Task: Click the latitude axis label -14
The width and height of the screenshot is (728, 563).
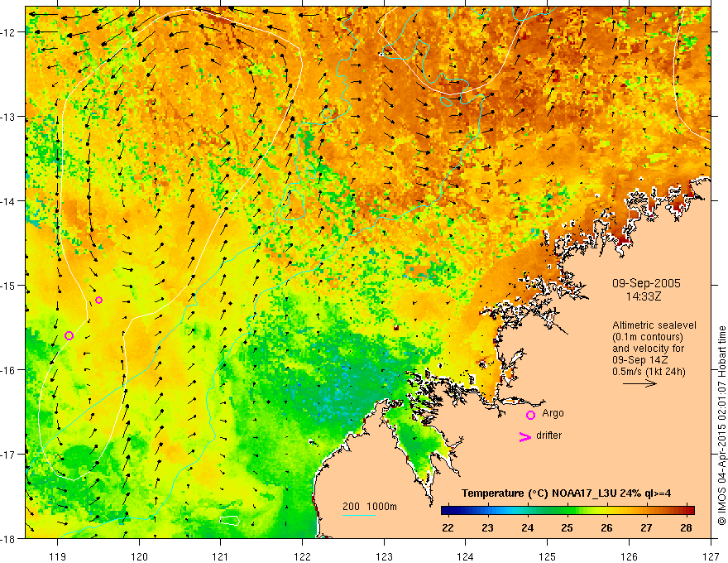Action: (9, 201)
